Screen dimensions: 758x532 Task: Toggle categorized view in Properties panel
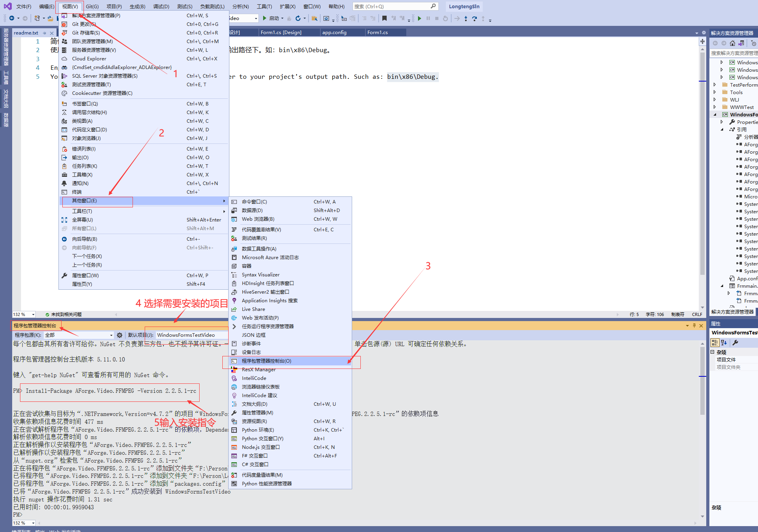715,343
